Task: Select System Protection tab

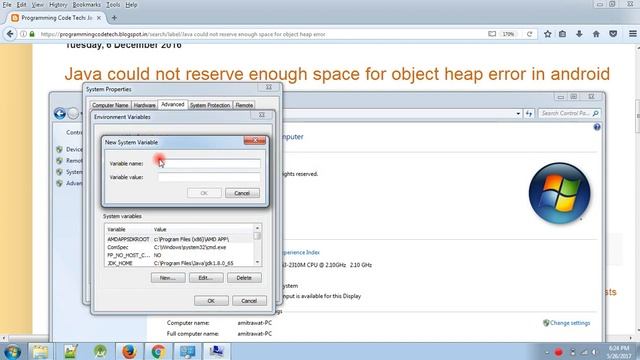Action: pos(210,105)
